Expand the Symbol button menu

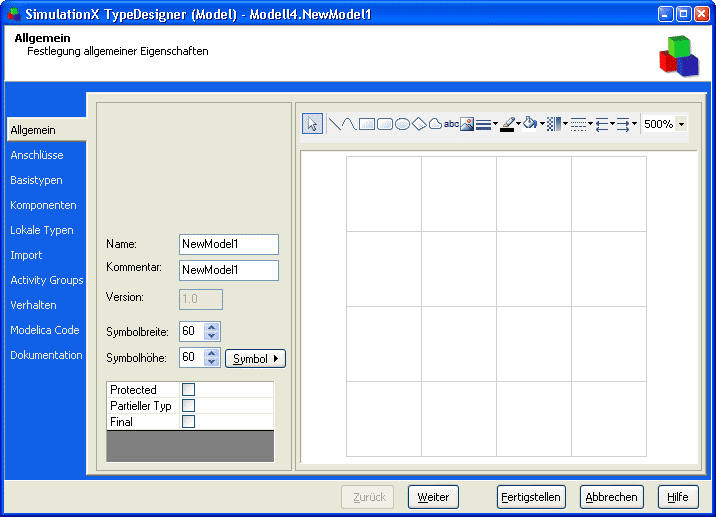pyautogui.click(x=256, y=358)
